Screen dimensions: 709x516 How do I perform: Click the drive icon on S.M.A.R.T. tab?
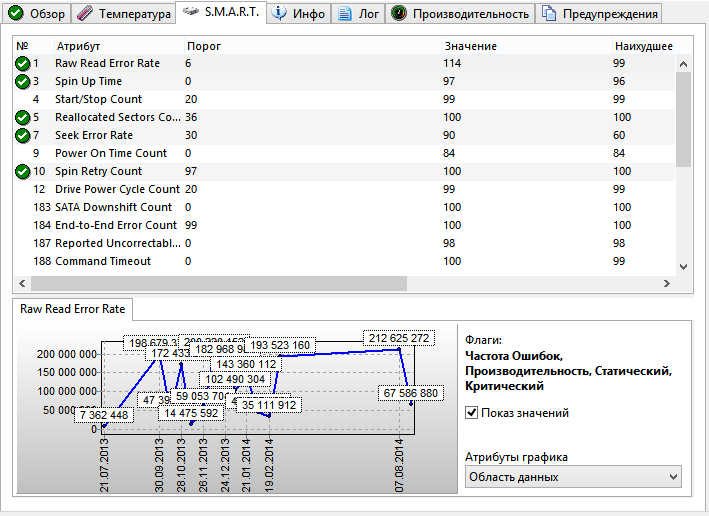(190, 11)
